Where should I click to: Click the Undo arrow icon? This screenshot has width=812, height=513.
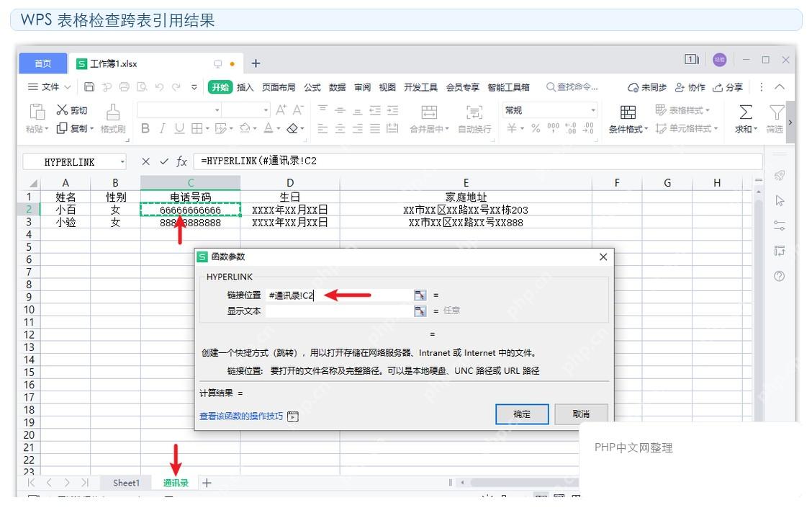pos(160,87)
